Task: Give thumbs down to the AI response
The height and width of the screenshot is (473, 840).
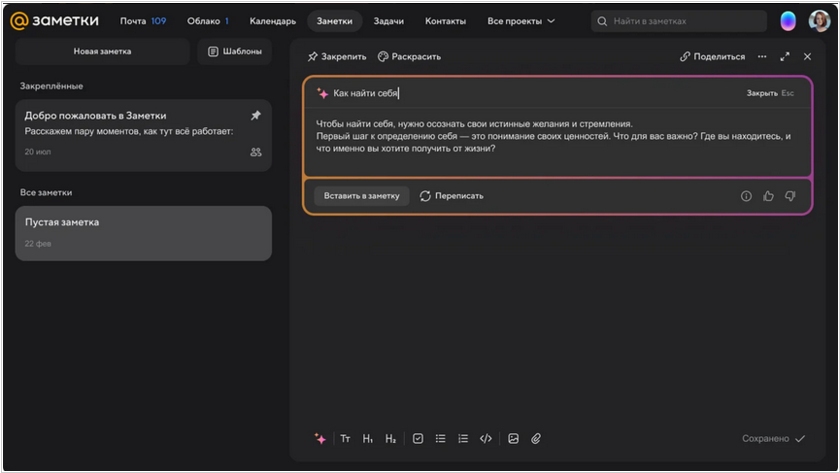Action: (790, 196)
